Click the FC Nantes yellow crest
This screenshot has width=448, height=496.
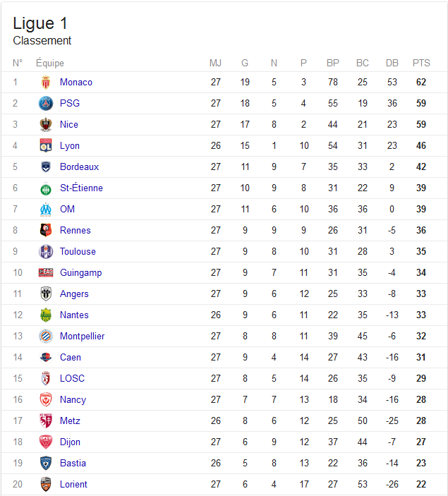click(x=46, y=315)
